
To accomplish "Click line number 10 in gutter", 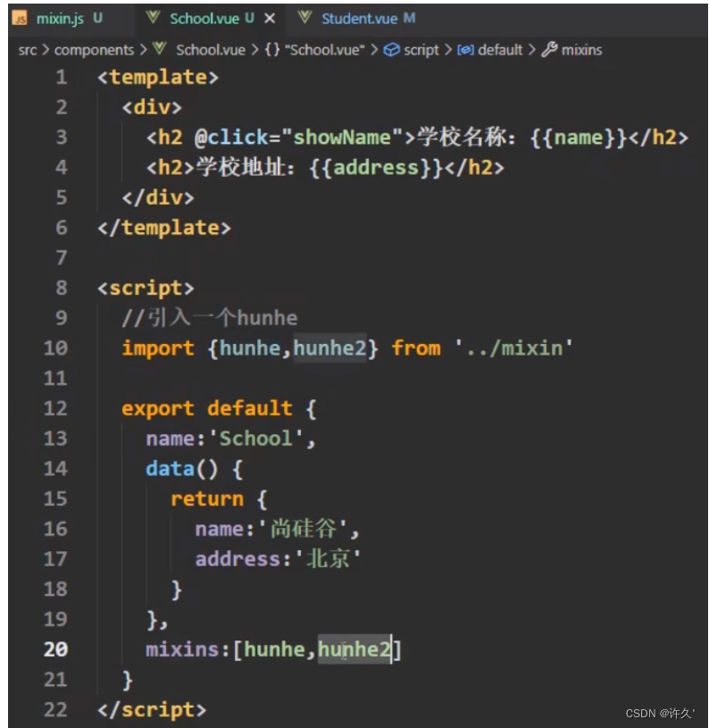I will [55, 348].
